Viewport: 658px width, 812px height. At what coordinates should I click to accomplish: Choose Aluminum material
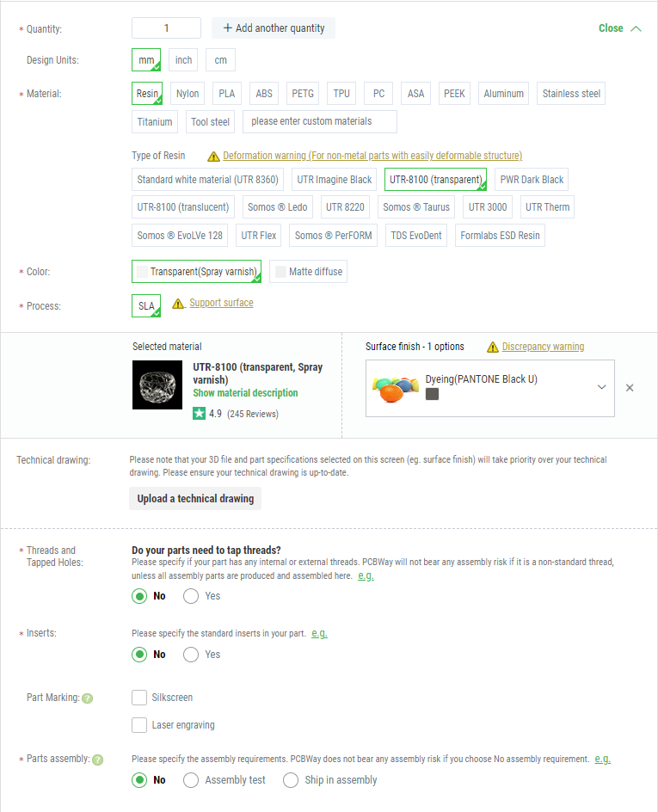click(504, 94)
